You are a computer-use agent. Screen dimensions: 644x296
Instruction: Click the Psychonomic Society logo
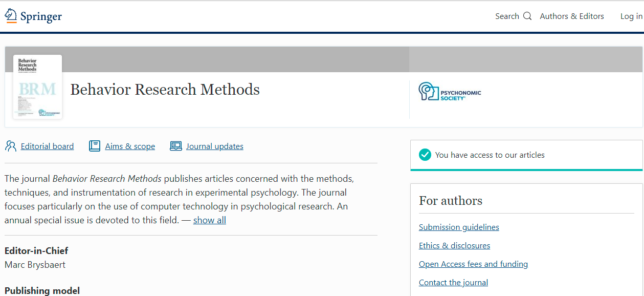pos(450,92)
